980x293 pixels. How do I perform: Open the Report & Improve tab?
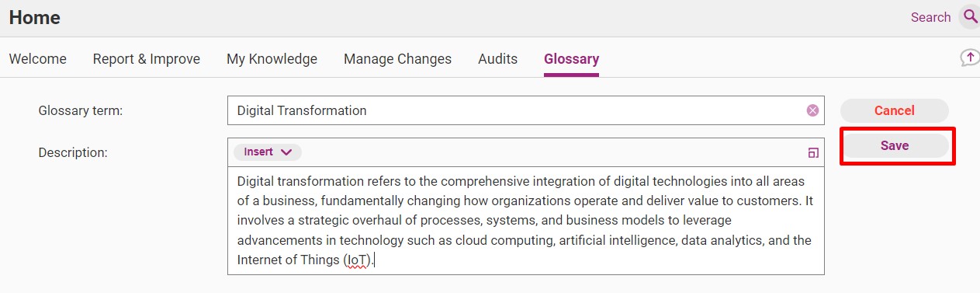tap(147, 59)
